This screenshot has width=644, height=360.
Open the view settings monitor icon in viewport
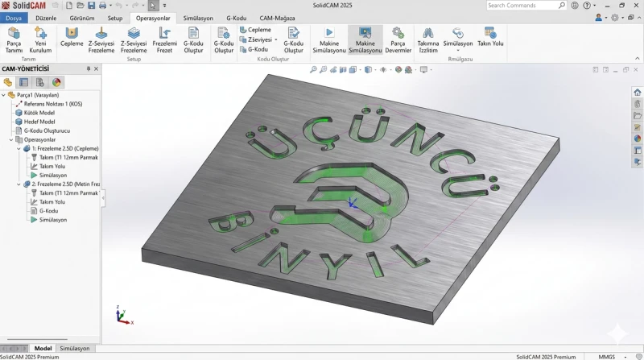pyautogui.click(x=423, y=70)
